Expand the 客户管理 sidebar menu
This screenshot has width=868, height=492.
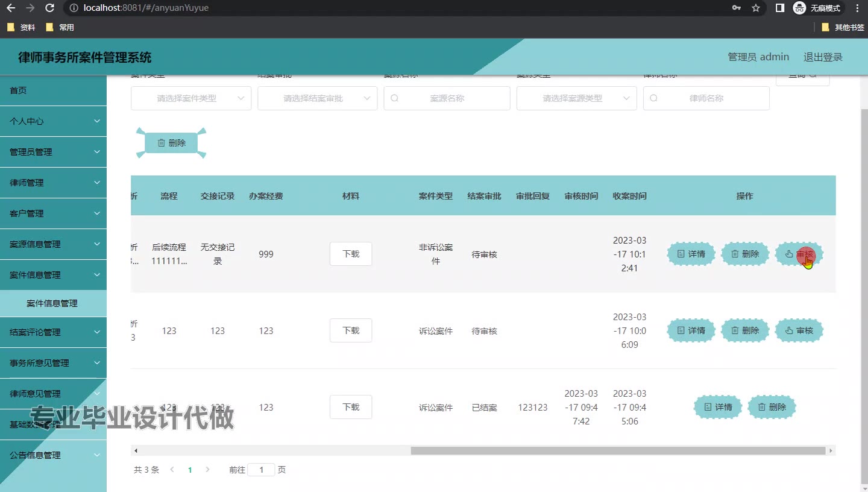pyautogui.click(x=53, y=213)
